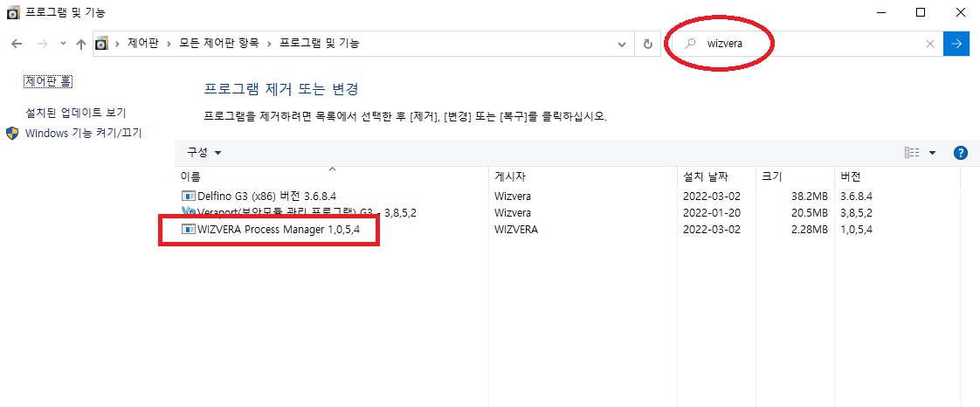
Task: Select WIZVERA Process Manager 1,0,5,4
Action: click(x=278, y=230)
